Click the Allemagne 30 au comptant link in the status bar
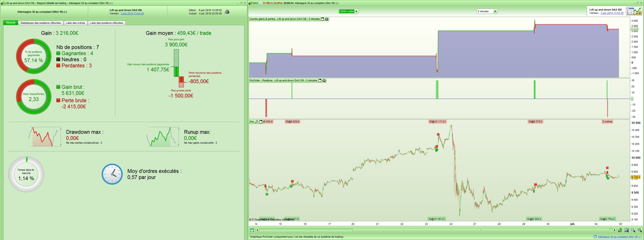This screenshot has height=240, width=644. 619,237
